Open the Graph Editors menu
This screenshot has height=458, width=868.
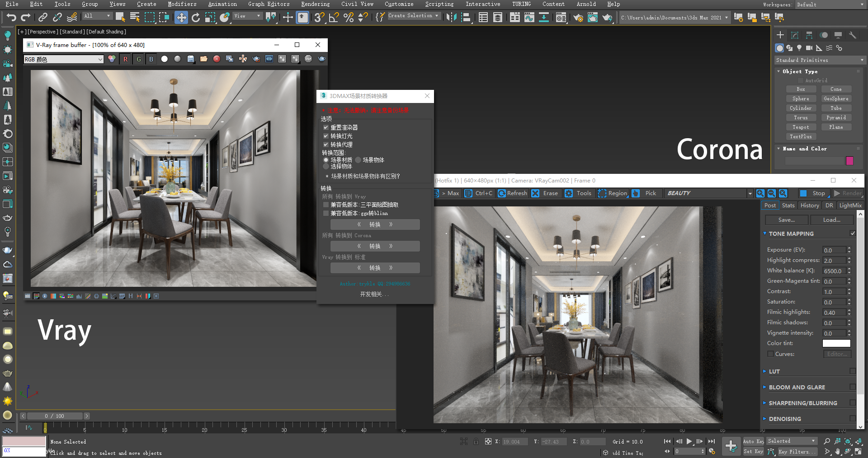pos(269,4)
